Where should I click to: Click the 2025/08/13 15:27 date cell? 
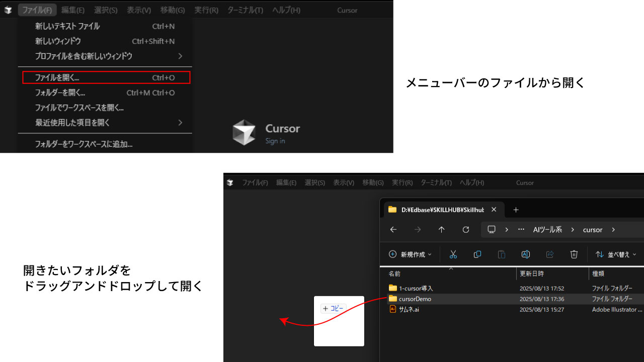[x=542, y=310]
